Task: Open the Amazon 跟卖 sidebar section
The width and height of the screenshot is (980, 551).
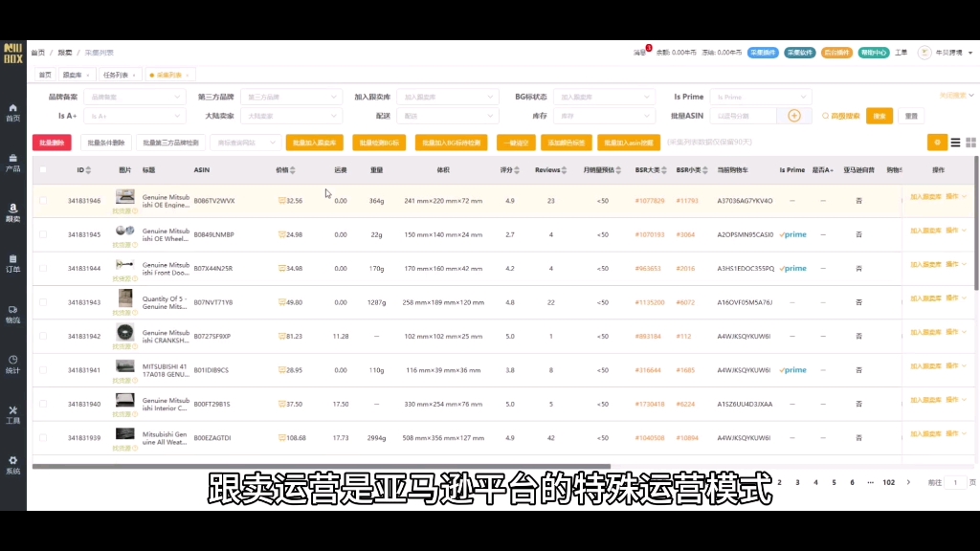Action: tap(12, 213)
